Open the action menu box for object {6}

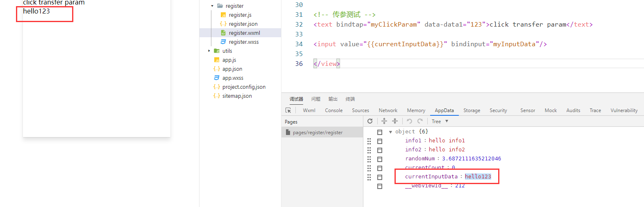click(x=380, y=132)
